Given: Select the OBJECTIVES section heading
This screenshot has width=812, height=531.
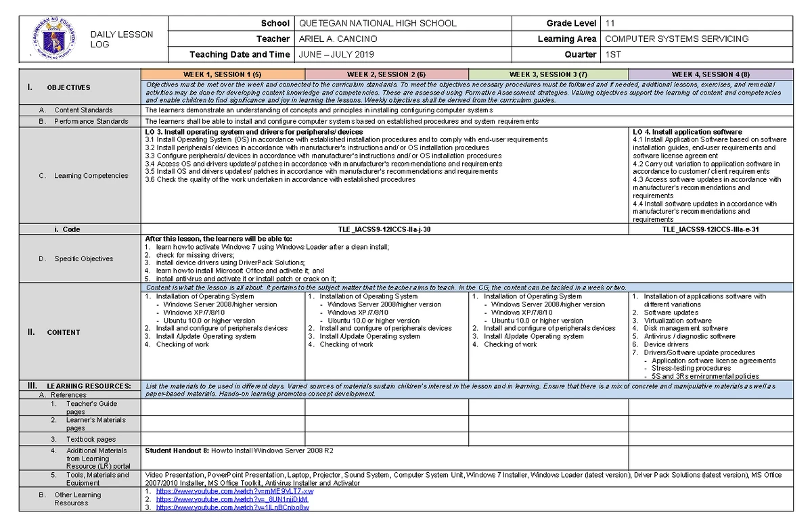Looking at the screenshot, I should [70, 87].
